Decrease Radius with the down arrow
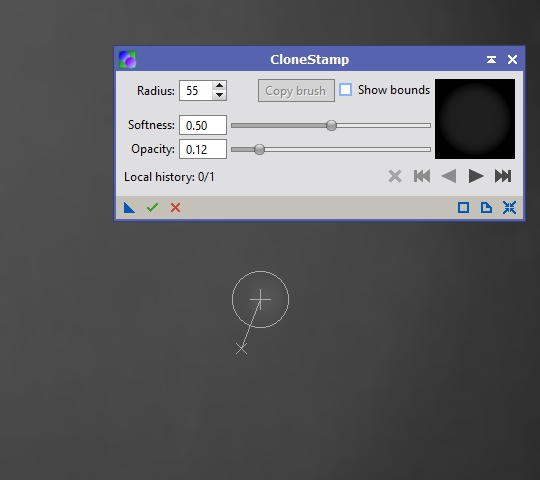Screen dimensions: 540x480 click(x=219, y=95)
